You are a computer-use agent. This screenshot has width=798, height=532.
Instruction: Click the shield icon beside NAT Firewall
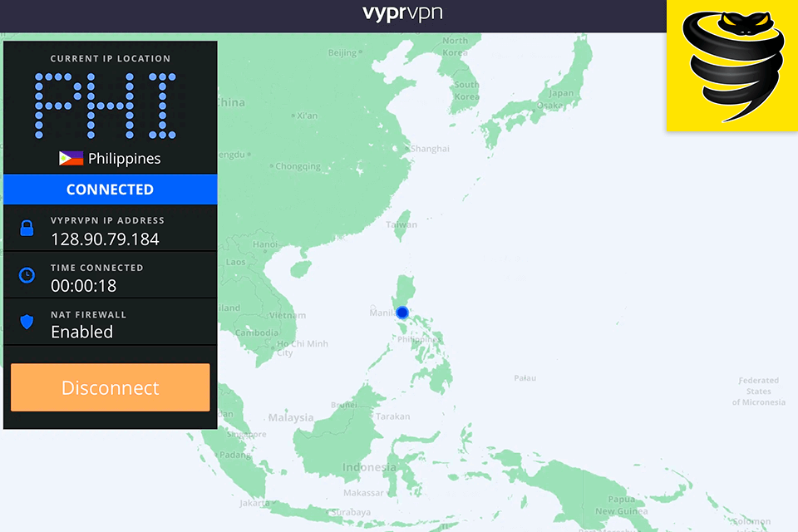(x=27, y=322)
